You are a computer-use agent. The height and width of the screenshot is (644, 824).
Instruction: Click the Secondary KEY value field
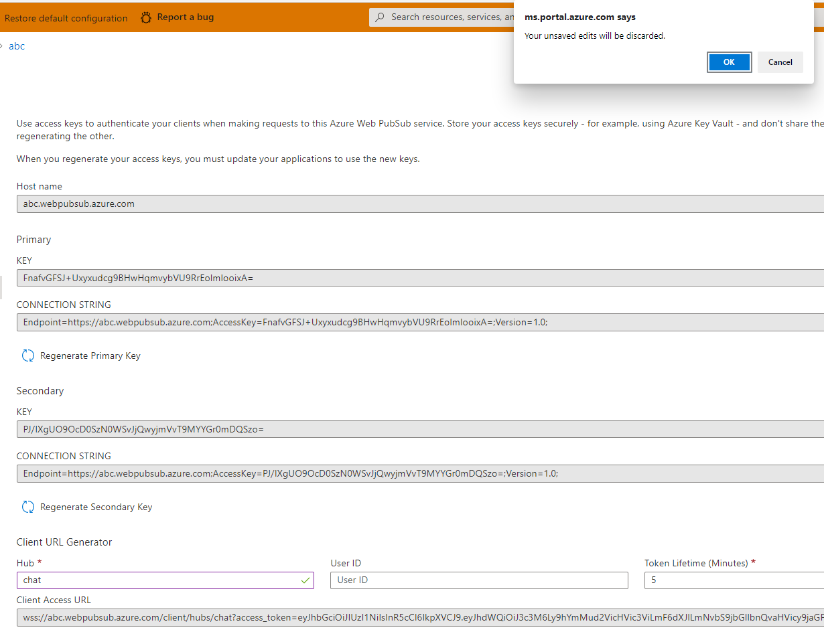coord(268,429)
